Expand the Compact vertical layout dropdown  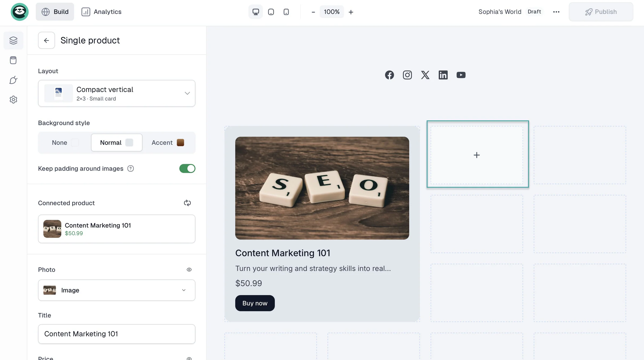click(x=116, y=93)
